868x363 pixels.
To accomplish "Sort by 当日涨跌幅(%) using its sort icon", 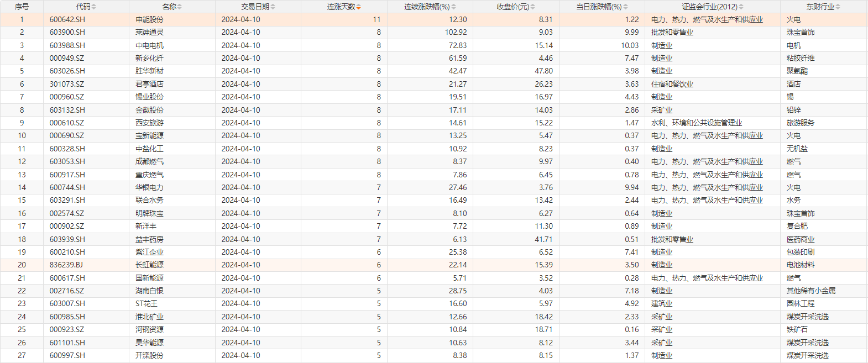I will click(625, 7).
